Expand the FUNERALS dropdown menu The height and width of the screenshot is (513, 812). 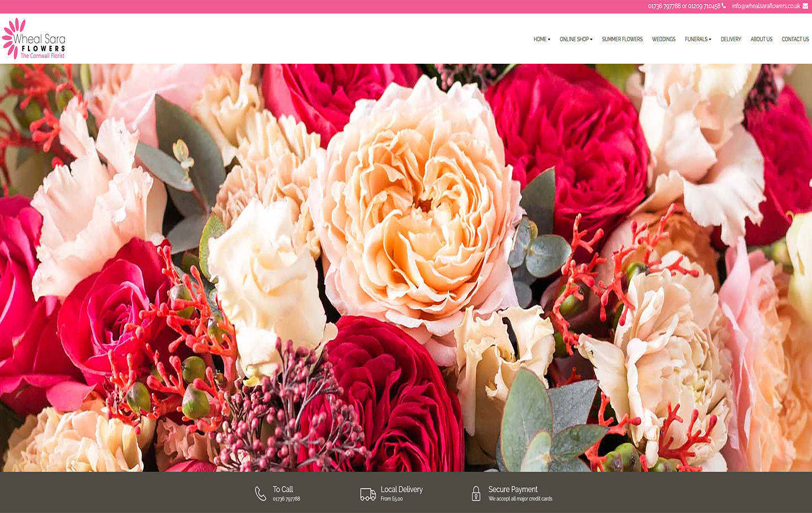[x=697, y=39]
